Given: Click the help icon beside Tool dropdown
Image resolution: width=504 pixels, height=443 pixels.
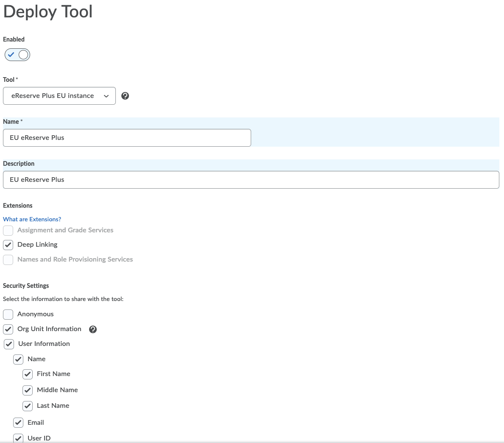Looking at the screenshot, I should [x=125, y=96].
